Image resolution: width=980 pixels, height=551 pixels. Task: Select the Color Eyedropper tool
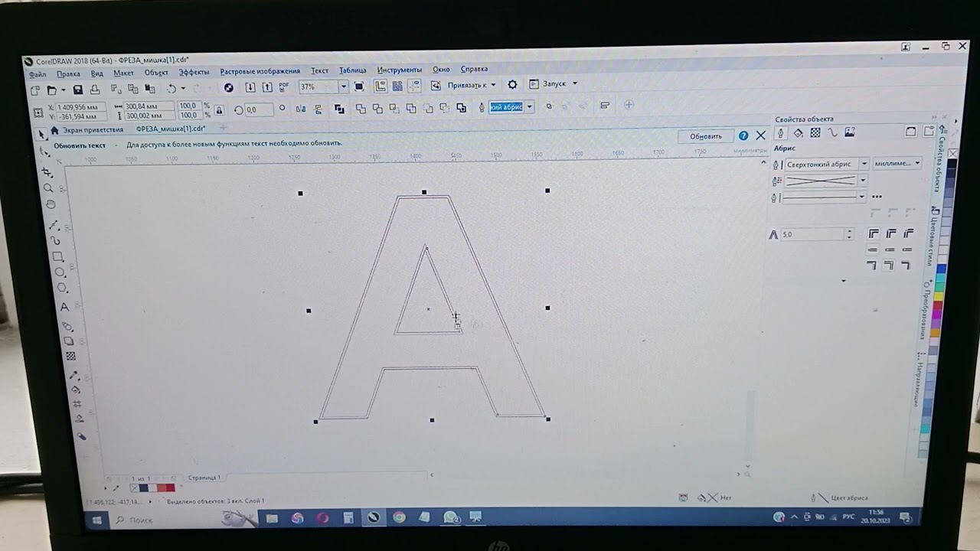coord(73,376)
